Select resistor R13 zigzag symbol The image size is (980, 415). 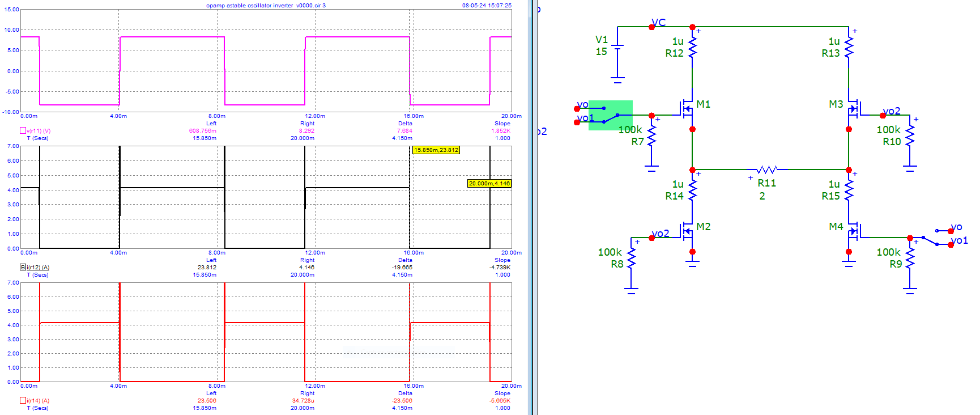849,48
